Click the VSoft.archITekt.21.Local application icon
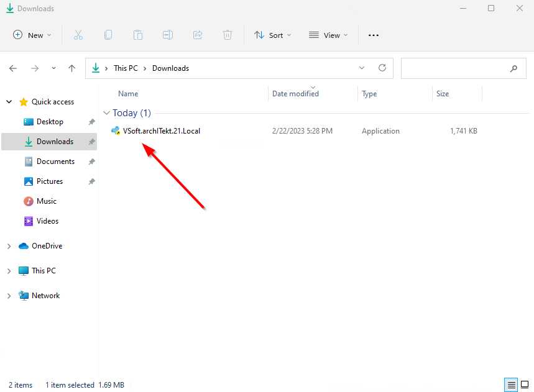Viewport: 534px width, 392px height. click(116, 131)
